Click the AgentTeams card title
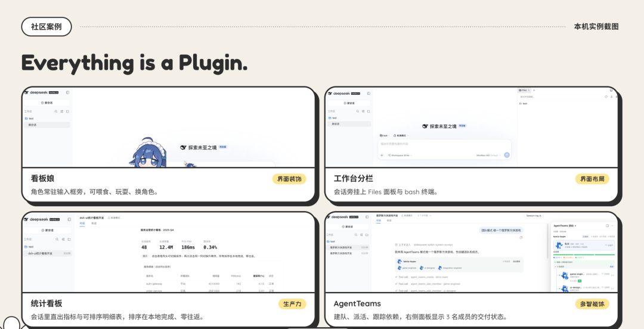The width and height of the screenshot is (644, 329). pyautogui.click(x=357, y=303)
